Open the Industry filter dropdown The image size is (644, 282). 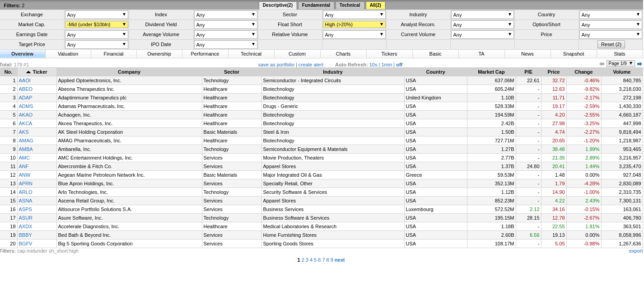(x=482, y=15)
